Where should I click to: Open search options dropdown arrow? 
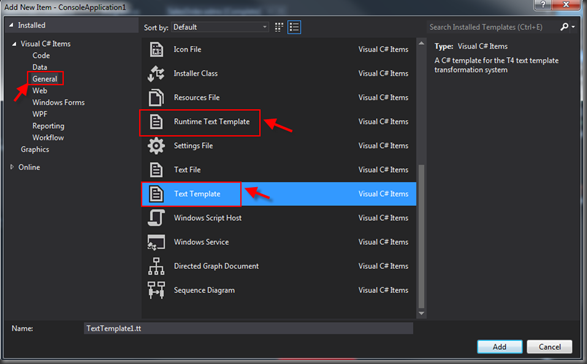[x=573, y=27]
